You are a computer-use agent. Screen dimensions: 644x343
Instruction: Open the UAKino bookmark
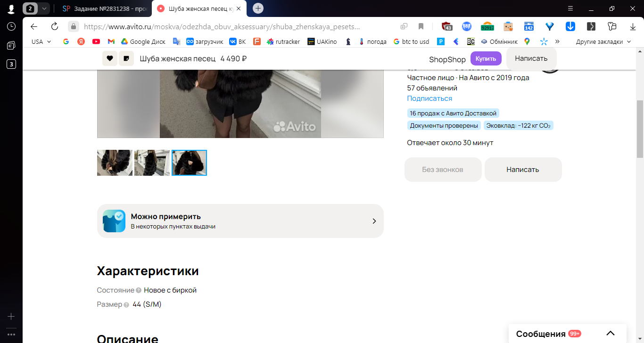pyautogui.click(x=322, y=41)
